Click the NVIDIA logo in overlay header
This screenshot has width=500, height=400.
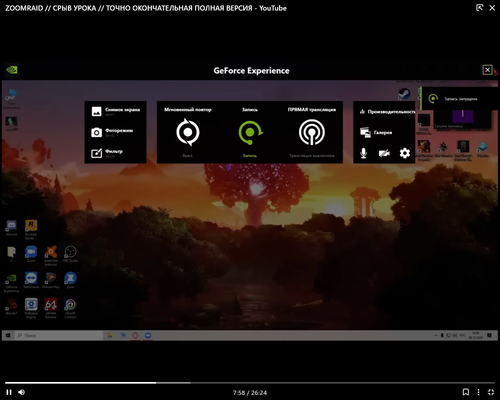point(12,70)
